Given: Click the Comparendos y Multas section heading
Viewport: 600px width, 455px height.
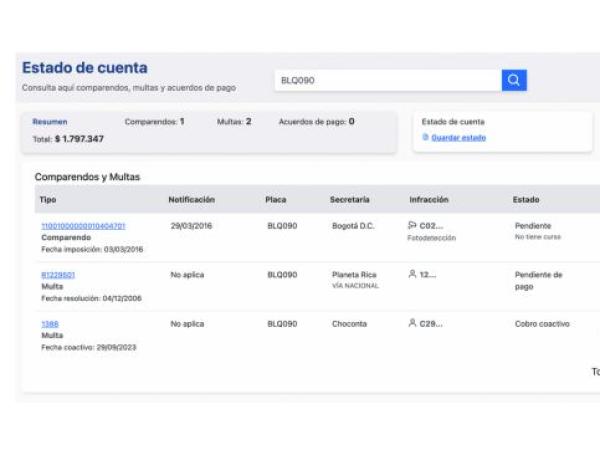Looking at the screenshot, I should 87,177.
